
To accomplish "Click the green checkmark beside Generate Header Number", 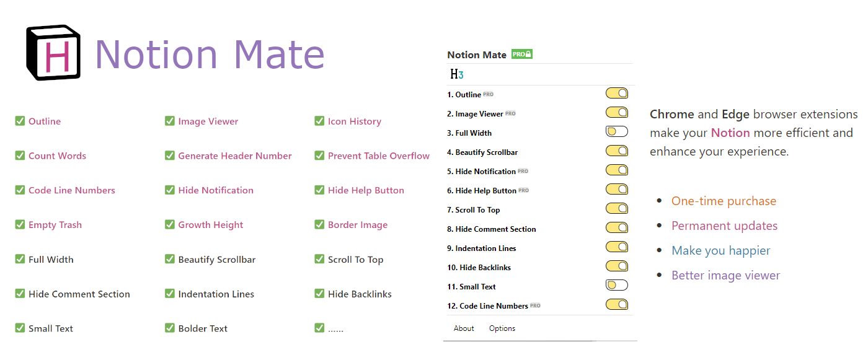I will pos(170,156).
